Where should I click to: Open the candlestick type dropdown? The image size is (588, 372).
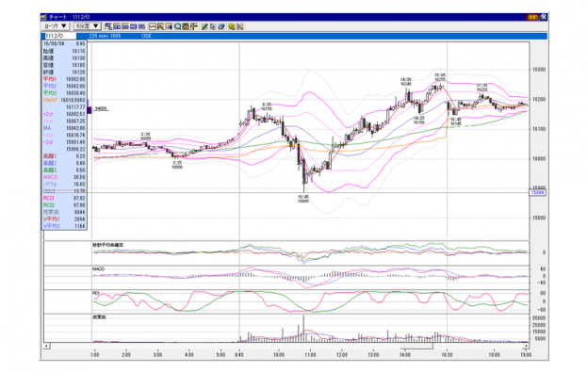[x=55, y=26]
